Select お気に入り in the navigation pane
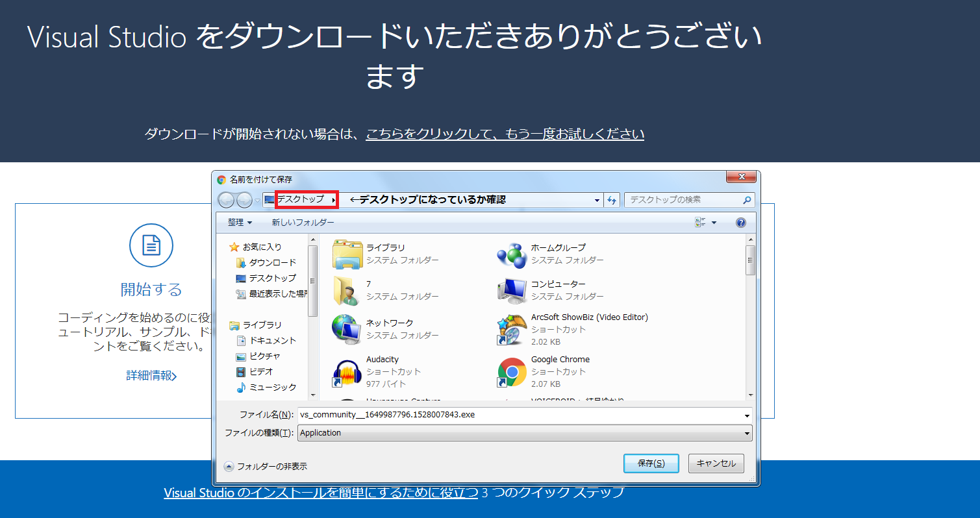 click(x=255, y=247)
